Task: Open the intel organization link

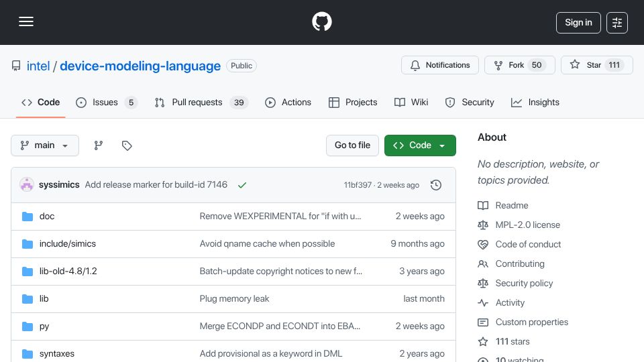Action: coord(38,66)
